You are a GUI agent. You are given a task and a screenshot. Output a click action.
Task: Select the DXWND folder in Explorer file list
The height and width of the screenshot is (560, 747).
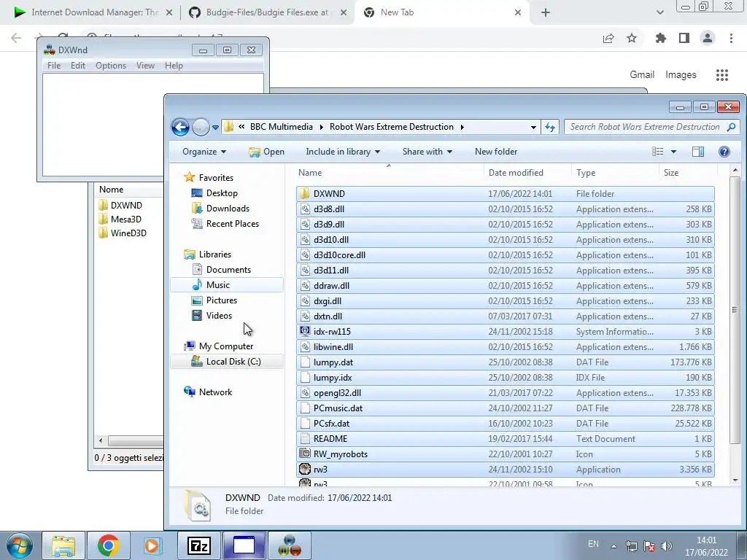pos(505,194)
